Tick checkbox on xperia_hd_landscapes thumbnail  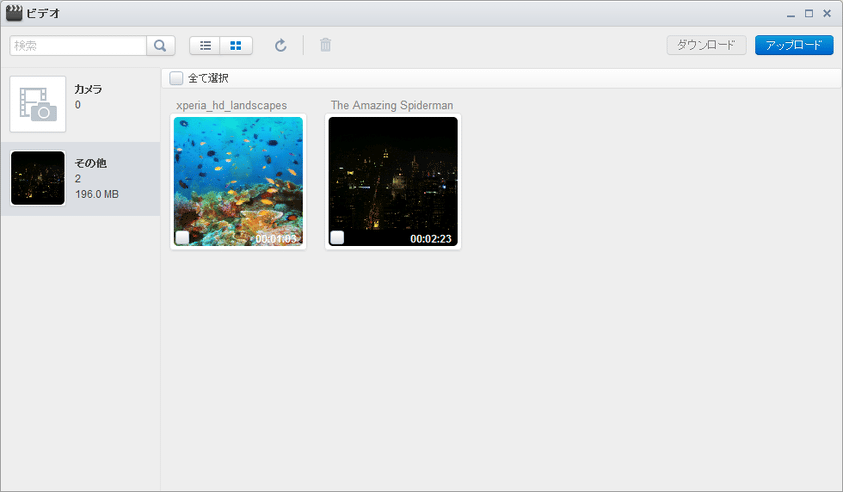182,237
